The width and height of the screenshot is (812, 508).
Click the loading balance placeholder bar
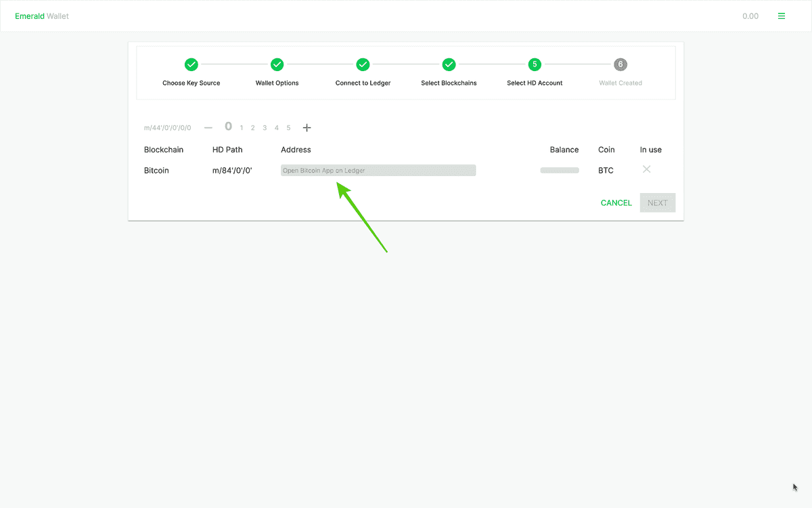560,170
